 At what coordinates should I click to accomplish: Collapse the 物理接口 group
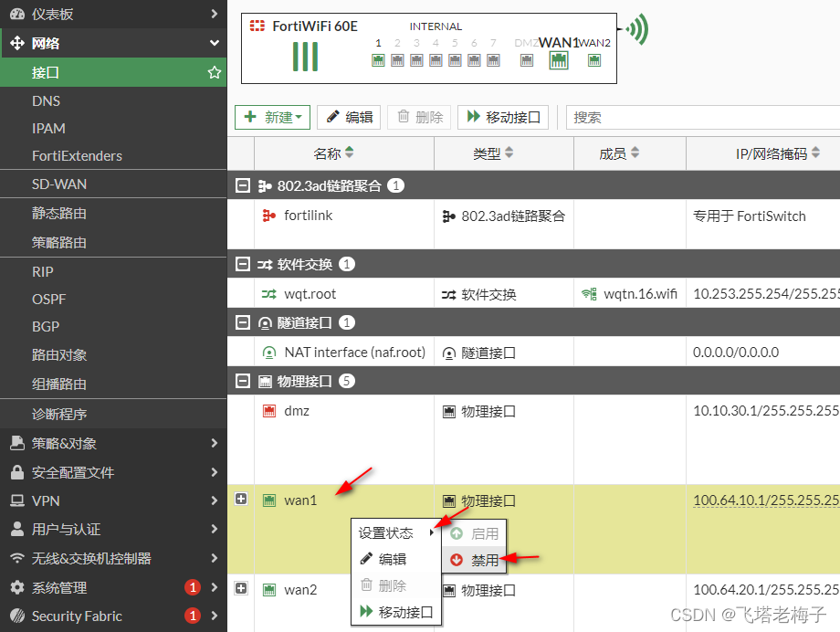pos(243,381)
